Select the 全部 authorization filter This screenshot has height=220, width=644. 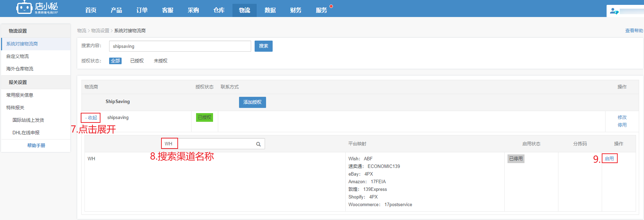115,61
